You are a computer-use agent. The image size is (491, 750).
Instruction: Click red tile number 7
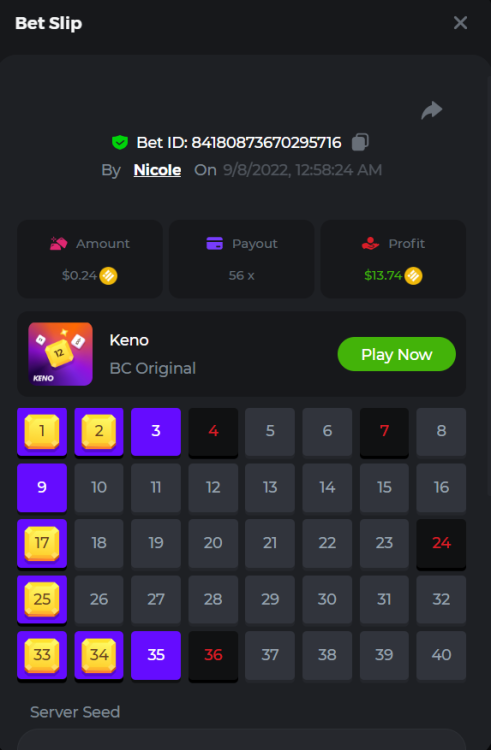[384, 431]
